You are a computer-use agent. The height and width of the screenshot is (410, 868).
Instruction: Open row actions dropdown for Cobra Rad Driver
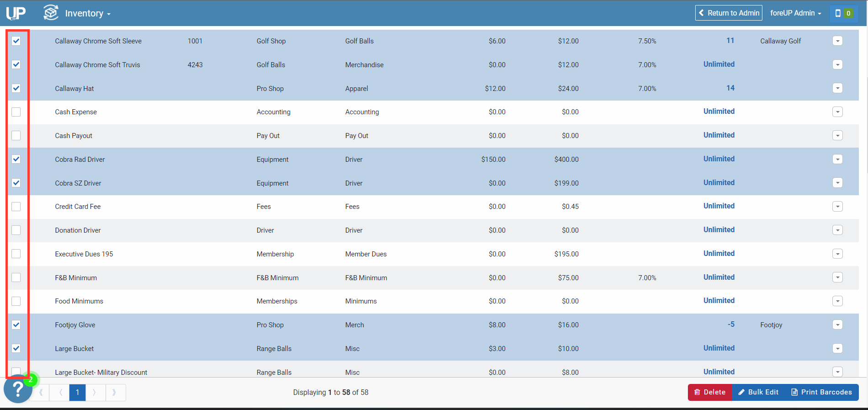click(837, 159)
